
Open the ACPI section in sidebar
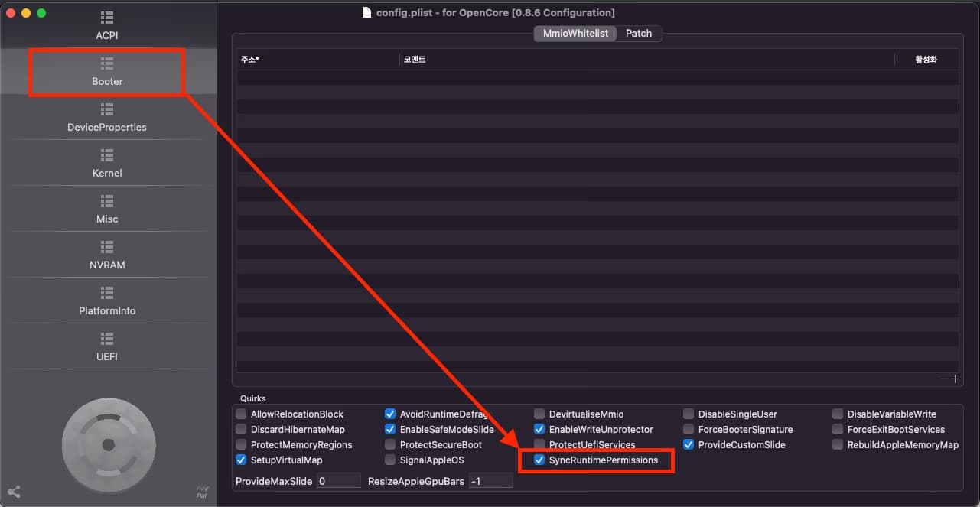coord(107,27)
